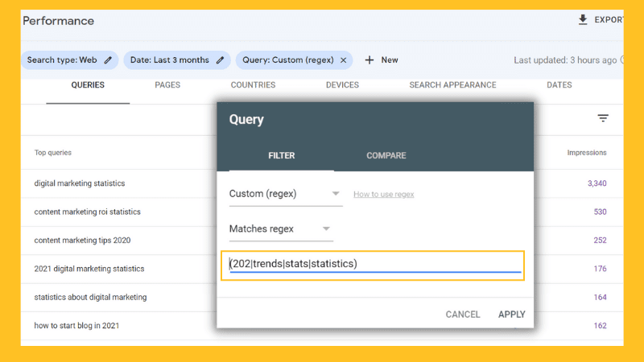The image size is (644, 362).
Task: Remove the Query: Custom (regex) filter
Action: [x=344, y=60]
